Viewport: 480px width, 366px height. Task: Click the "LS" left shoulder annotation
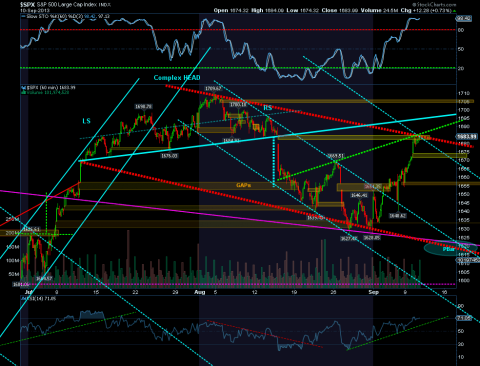(x=86, y=121)
